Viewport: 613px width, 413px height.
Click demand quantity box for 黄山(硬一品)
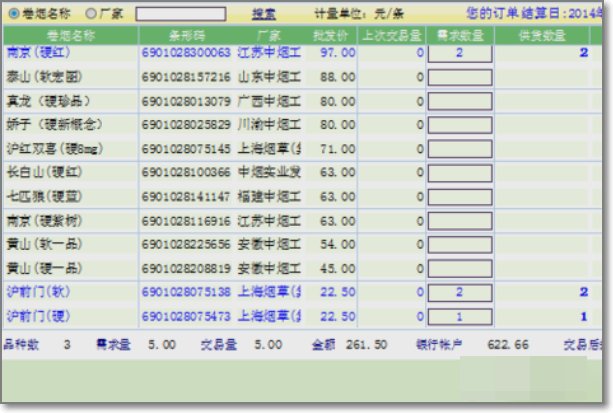pyautogui.click(x=460, y=269)
